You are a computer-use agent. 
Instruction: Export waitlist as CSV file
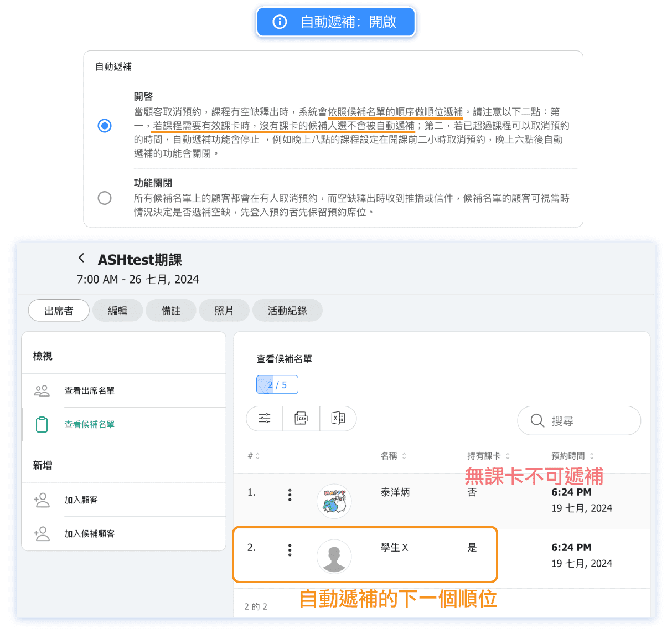click(301, 419)
